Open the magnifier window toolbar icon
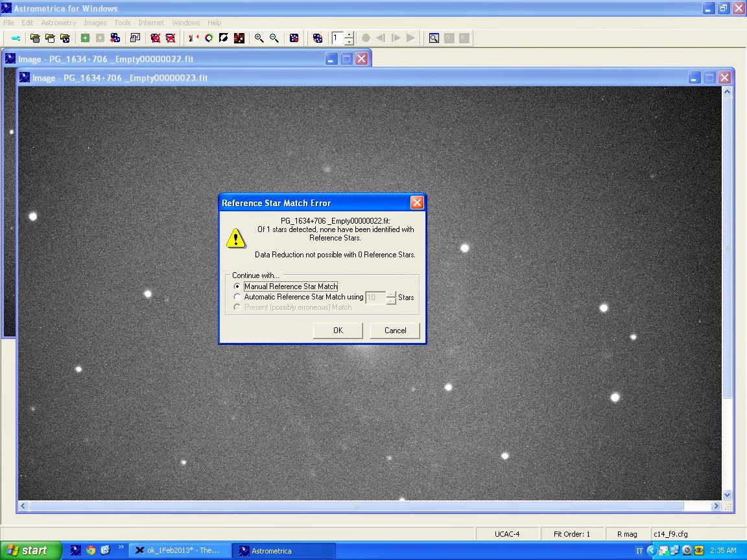The width and height of the screenshot is (747, 560). tap(433, 38)
